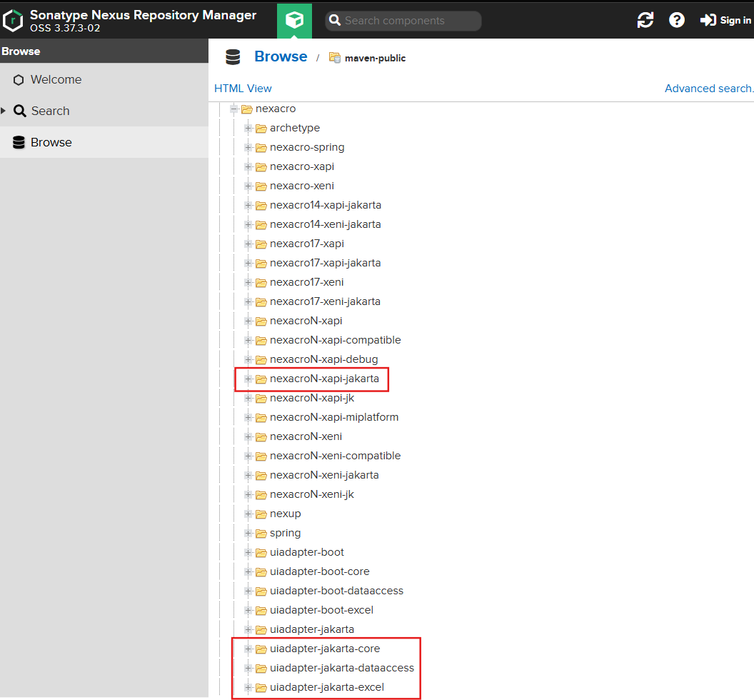Viewport: 754px width, 700px height.
Task: Click the spring folder icon
Action: [x=261, y=534]
